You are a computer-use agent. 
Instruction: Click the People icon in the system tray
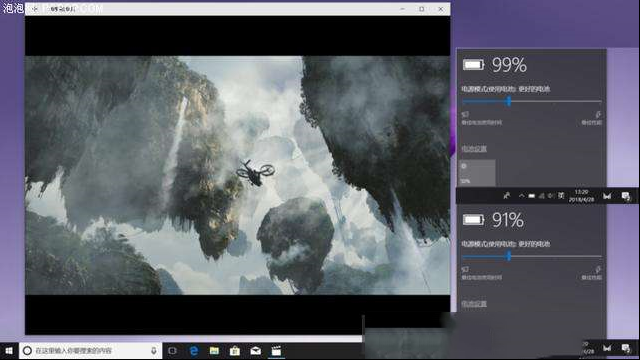pos(507,196)
